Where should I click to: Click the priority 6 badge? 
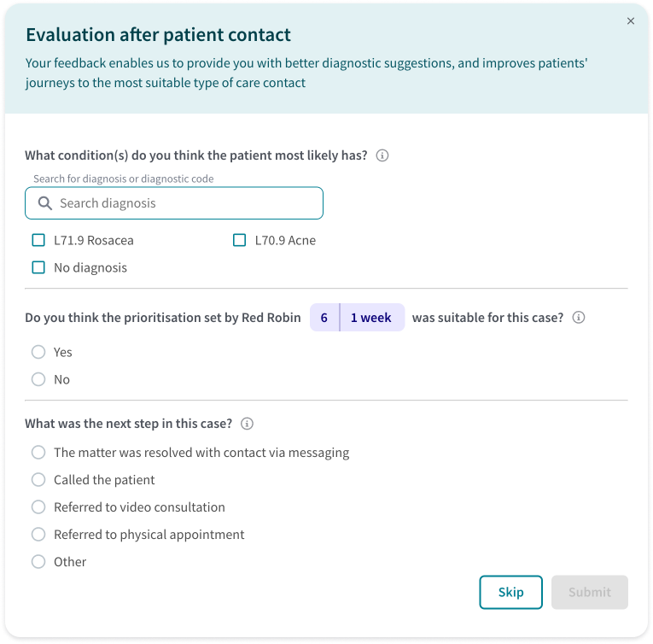point(324,317)
